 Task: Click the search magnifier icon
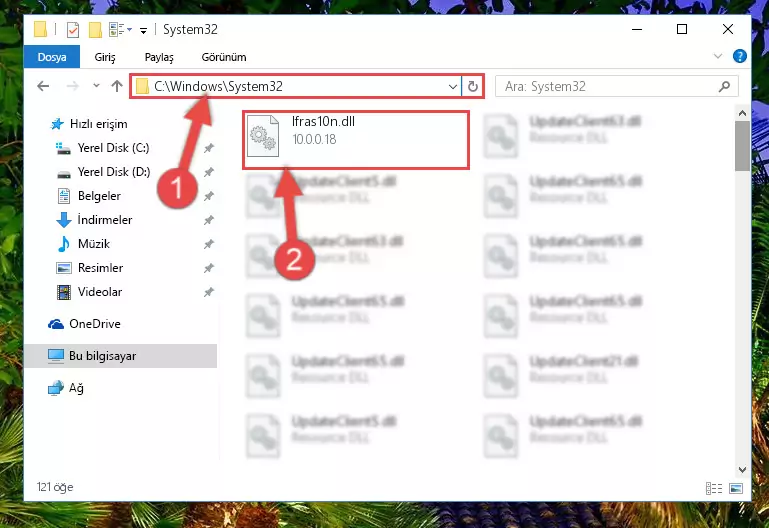(x=724, y=86)
